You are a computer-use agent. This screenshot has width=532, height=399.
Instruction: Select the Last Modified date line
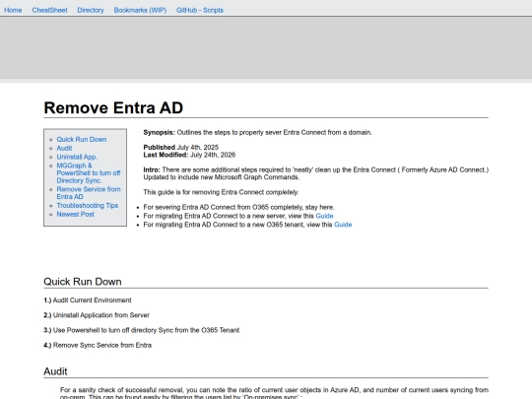pyautogui.click(x=189, y=155)
